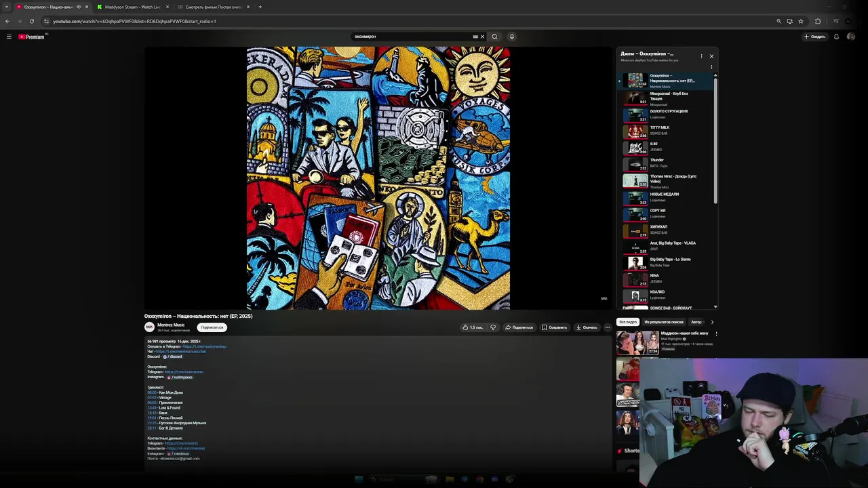Open the Mentrez Music channel avatar
868x488 pixels.
149,327
